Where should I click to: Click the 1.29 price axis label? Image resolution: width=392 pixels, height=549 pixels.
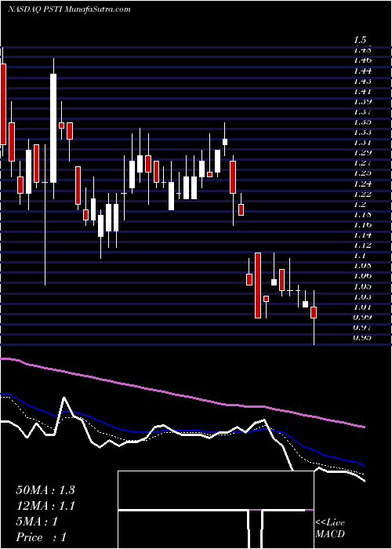point(363,153)
